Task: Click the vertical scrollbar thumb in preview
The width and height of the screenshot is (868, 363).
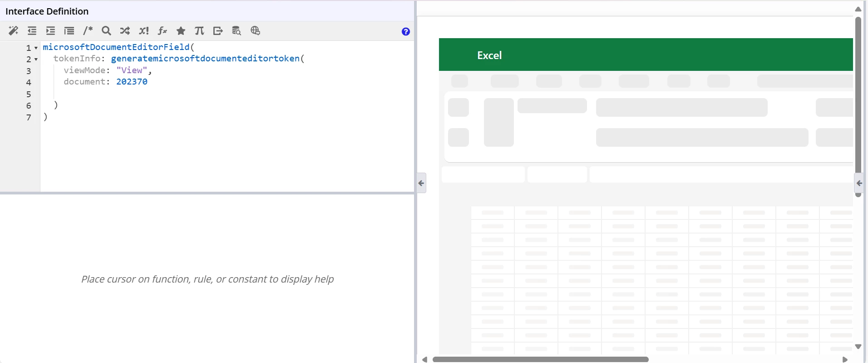Action: (x=858, y=107)
